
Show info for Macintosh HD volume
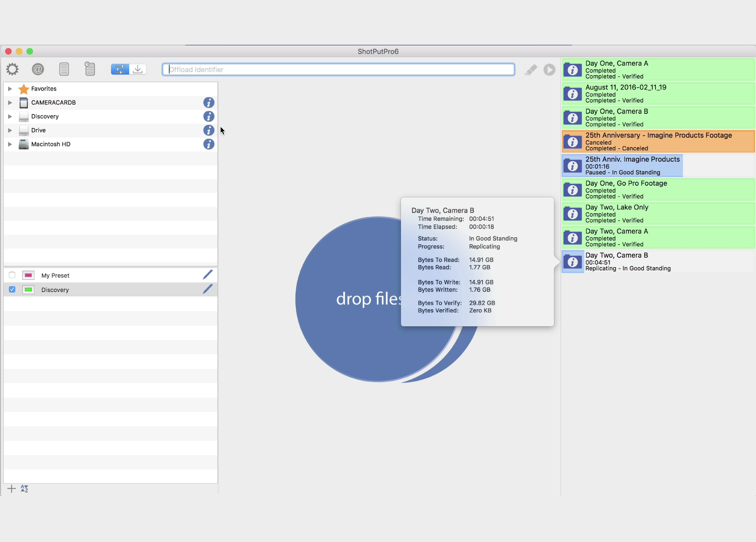(209, 144)
